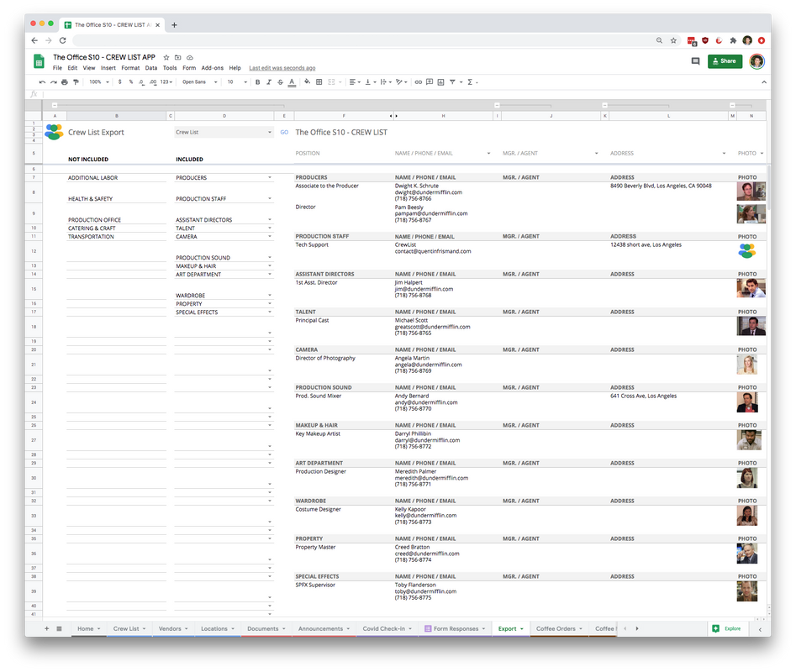Click the cloud document status icon

click(x=190, y=58)
